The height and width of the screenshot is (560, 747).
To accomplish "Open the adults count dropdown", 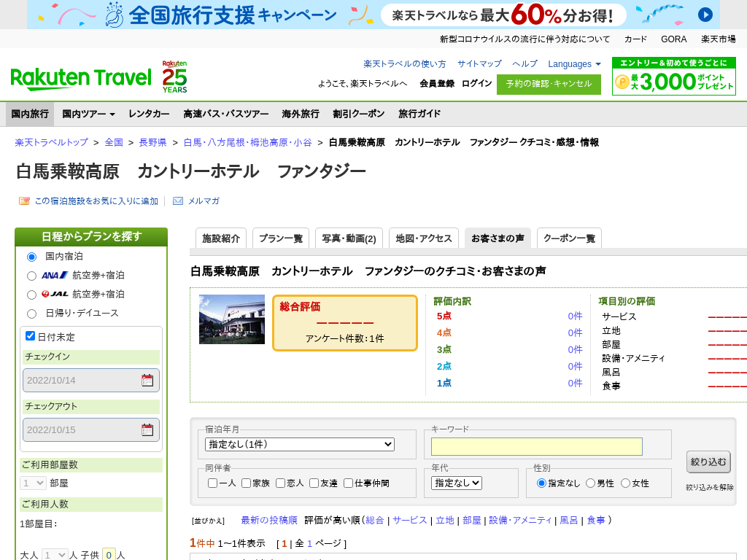I will (55, 555).
